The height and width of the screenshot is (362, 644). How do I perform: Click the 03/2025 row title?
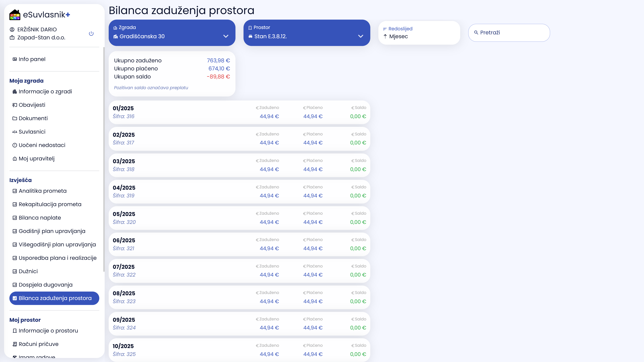coord(124,161)
